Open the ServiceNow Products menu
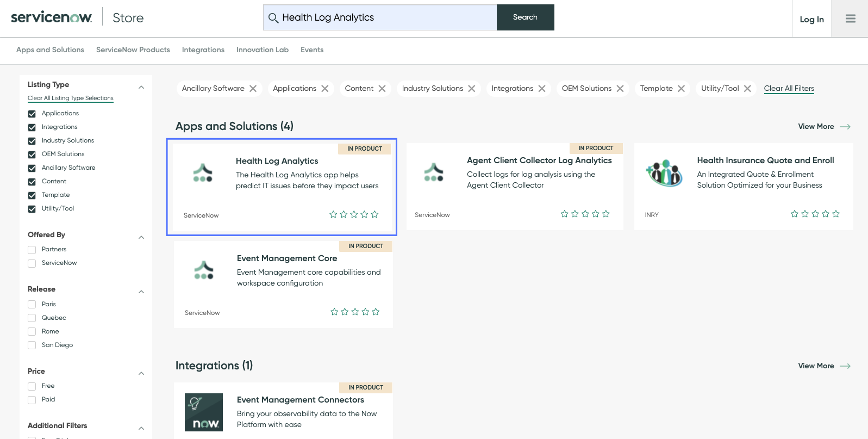The image size is (868, 439). [133, 50]
